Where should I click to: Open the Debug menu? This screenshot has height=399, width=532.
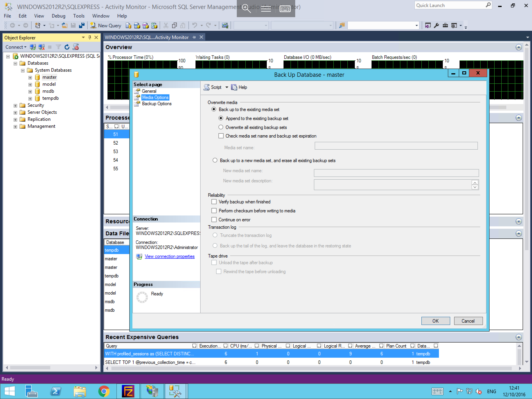pos(58,16)
